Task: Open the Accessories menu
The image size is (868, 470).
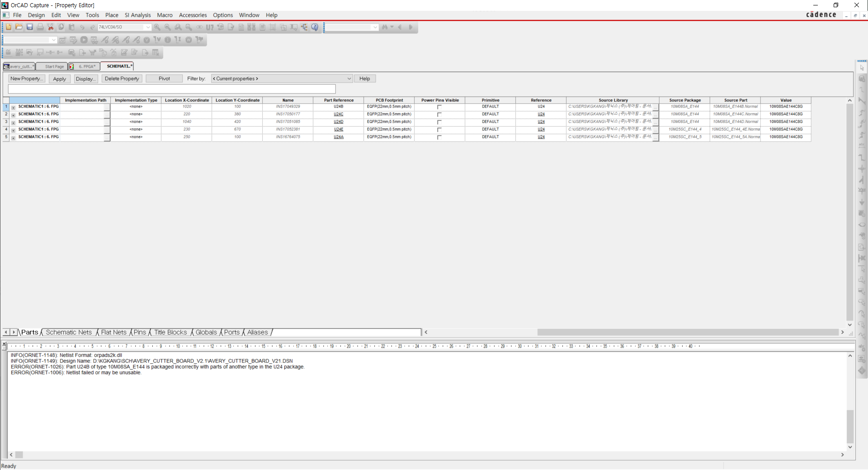Action: tap(193, 15)
